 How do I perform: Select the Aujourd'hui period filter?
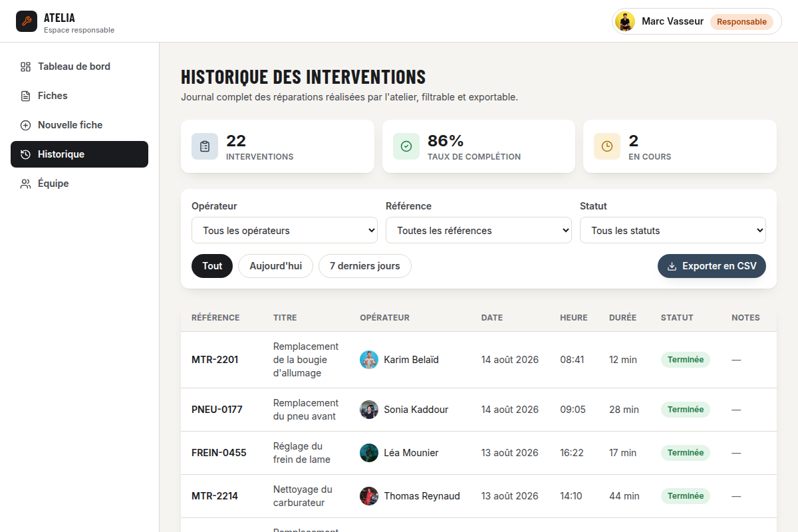pyautogui.click(x=275, y=266)
